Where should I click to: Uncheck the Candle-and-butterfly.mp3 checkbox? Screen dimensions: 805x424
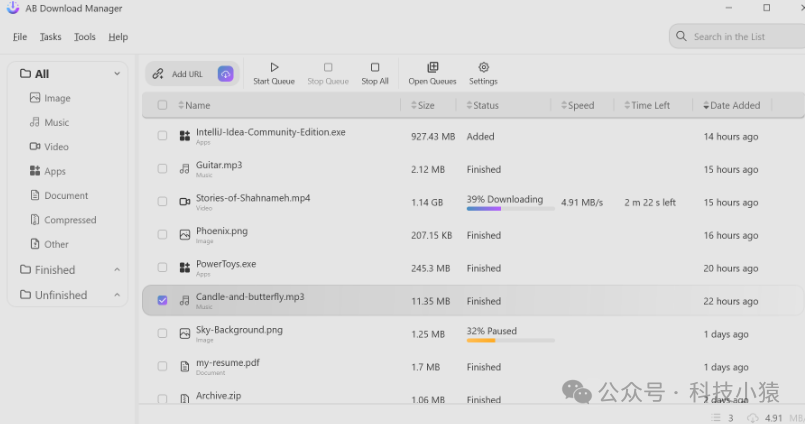[162, 300]
